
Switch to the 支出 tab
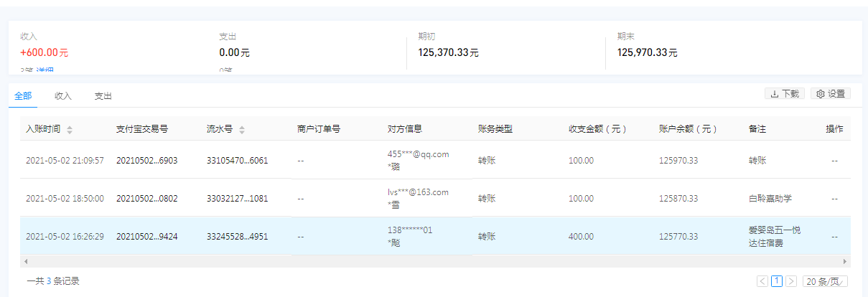pos(103,95)
